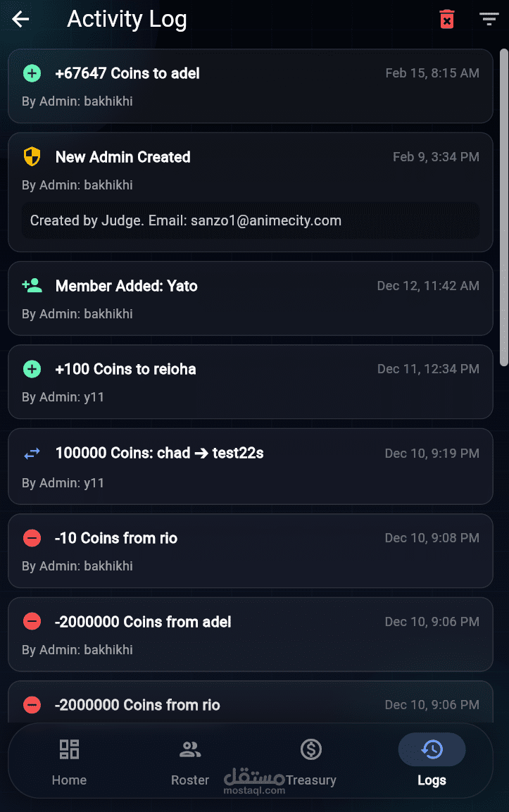Open the +67647 Coins to adel entry
Viewport: 509px width, 812px height.
(x=250, y=86)
